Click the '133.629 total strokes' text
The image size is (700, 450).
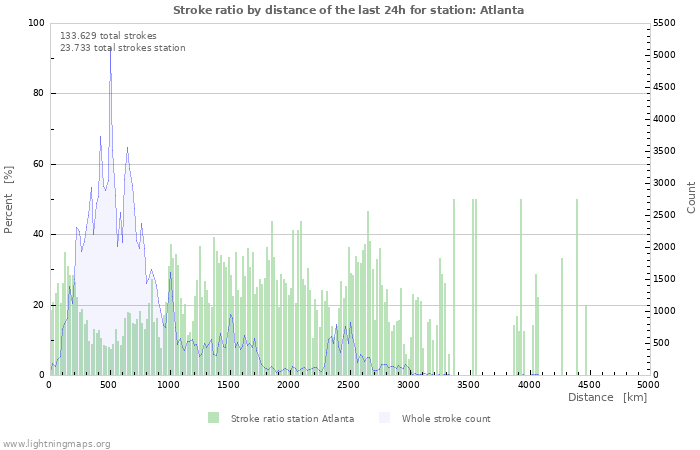[x=108, y=36]
